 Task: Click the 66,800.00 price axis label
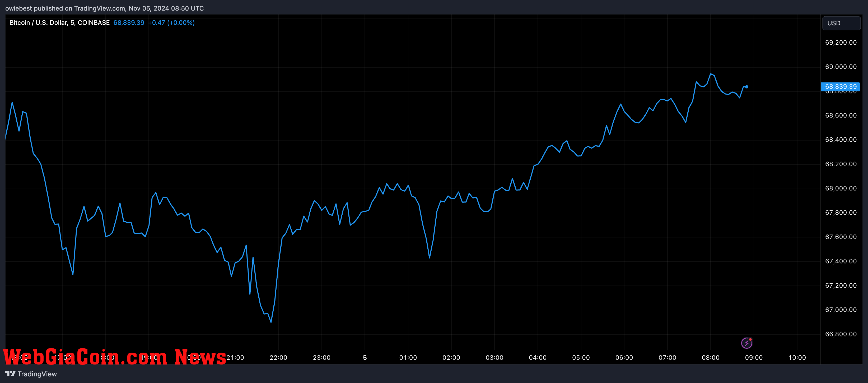click(841, 334)
